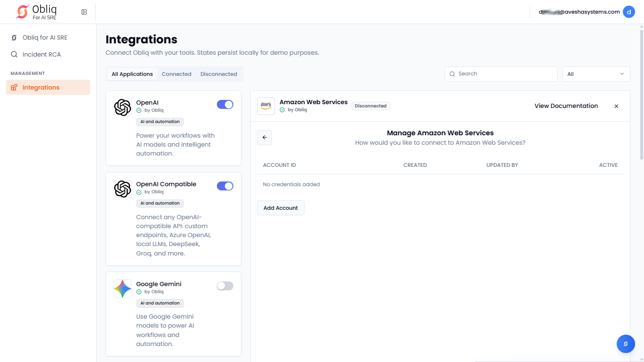Open the All category filter dropdown
This screenshot has height=362, width=644.
click(596, 74)
